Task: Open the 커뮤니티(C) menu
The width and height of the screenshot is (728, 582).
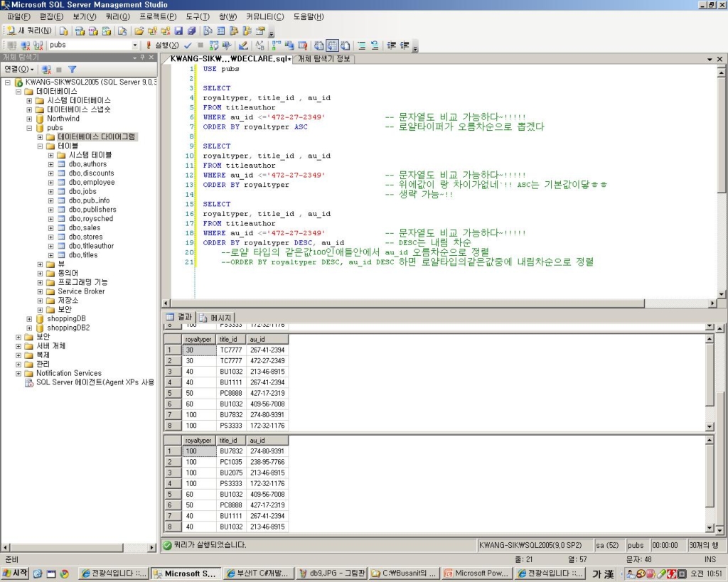Action: pyautogui.click(x=265, y=17)
